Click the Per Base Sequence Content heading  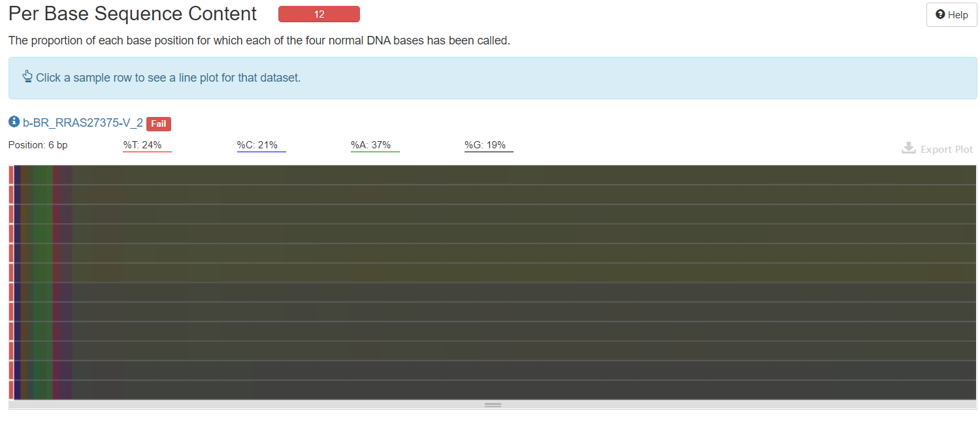pyautogui.click(x=133, y=14)
